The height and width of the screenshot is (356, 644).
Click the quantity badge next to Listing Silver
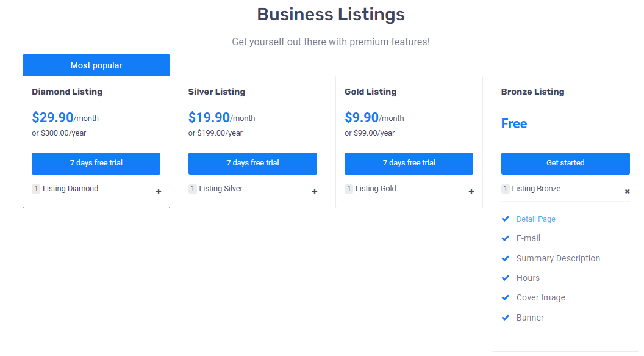tap(192, 189)
